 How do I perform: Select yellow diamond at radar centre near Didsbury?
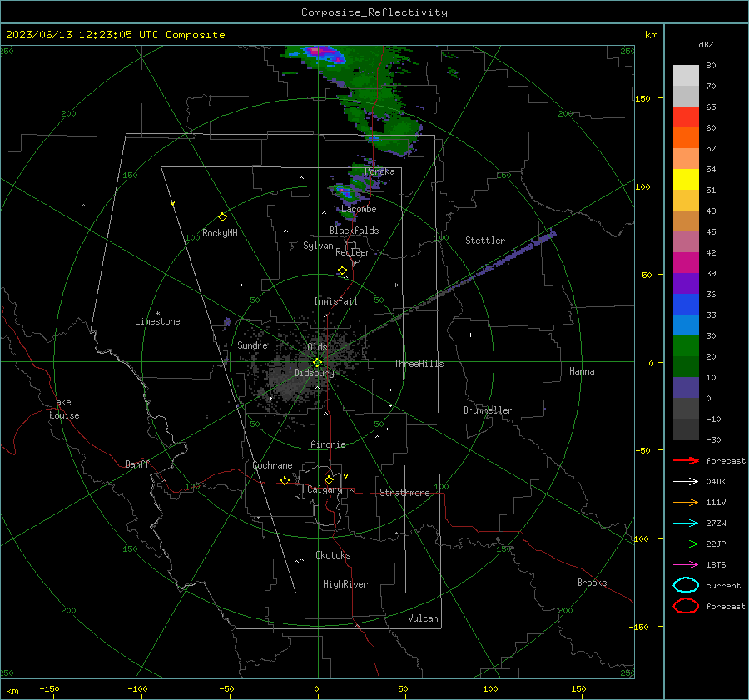point(317,363)
